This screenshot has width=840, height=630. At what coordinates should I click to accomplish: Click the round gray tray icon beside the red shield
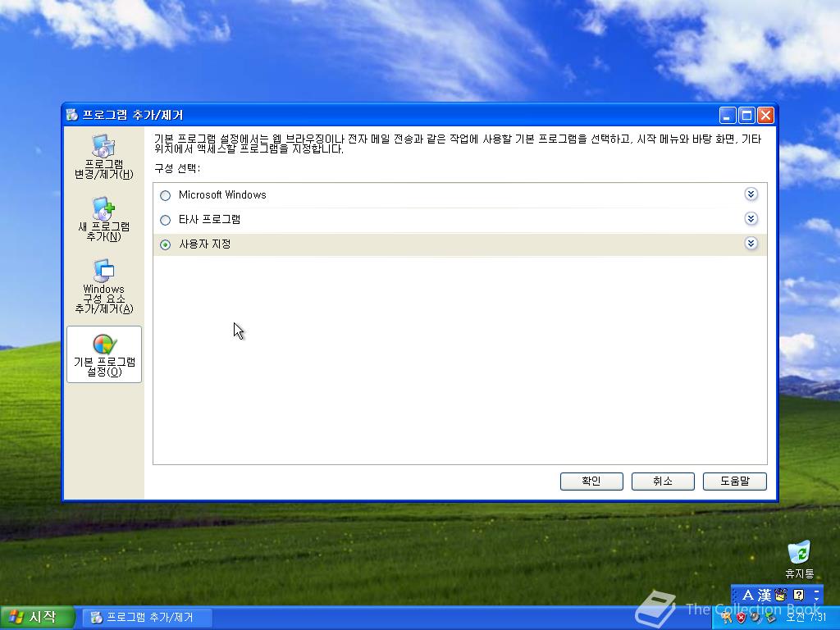(755, 617)
